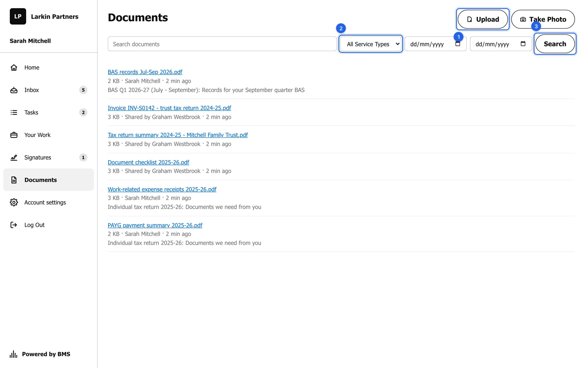Open Invoice INV-S0142 trust tax return pdf
This screenshot has height=368, width=588.
tap(169, 108)
